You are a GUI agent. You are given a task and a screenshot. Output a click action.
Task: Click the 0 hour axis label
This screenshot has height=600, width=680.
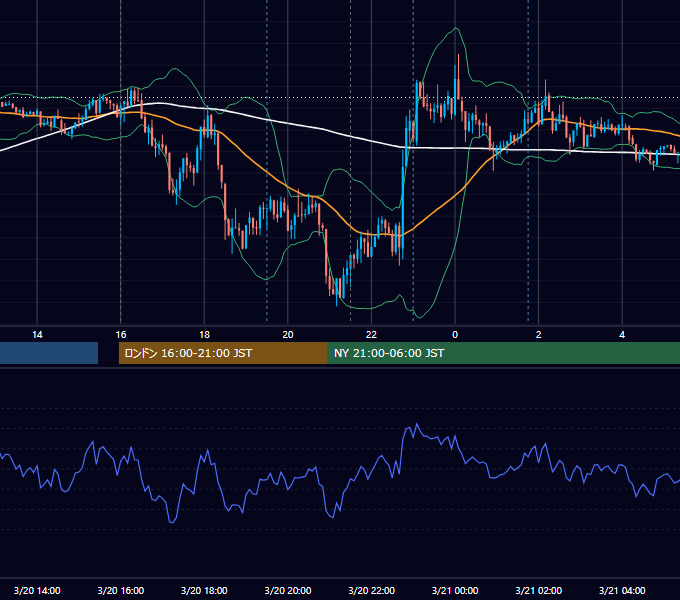pyautogui.click(x=455, y=335)
